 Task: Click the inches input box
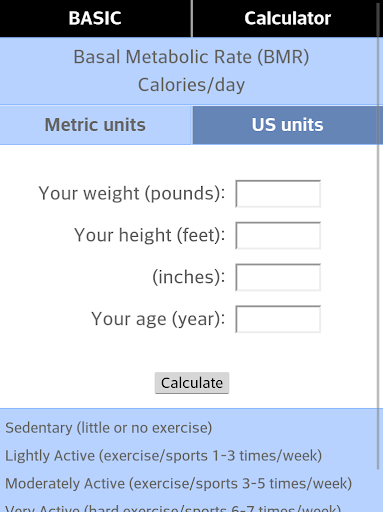[278, 277]
